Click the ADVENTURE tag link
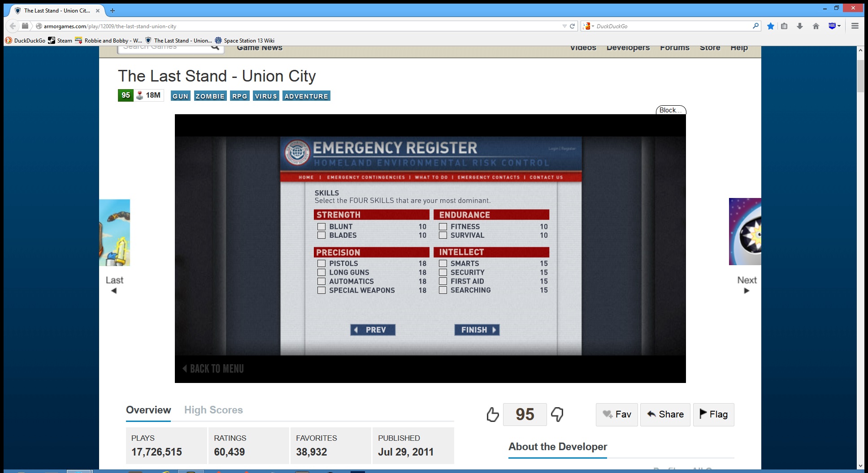 click(x=307, y=96)
